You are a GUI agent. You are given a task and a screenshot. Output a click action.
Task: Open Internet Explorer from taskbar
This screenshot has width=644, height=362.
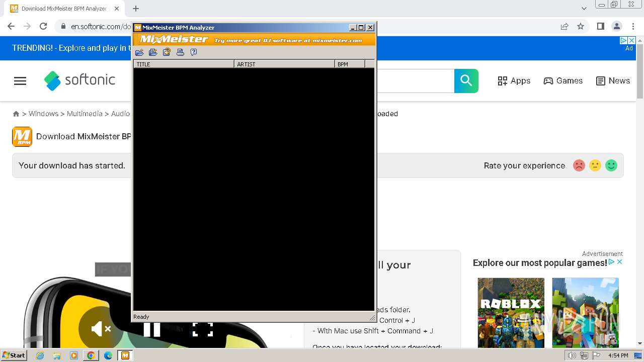40,355
